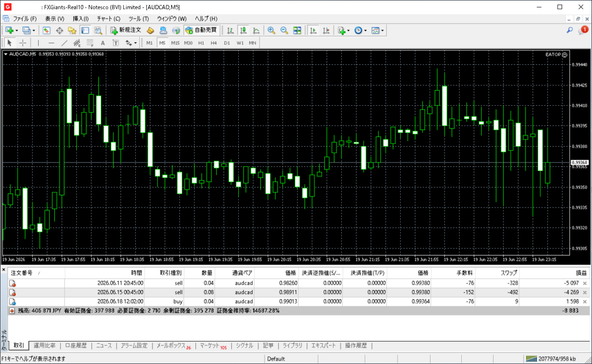Select the Fibonacci retracement tool
The width and height of the screenshot is (592, 364).
point(90,43)
